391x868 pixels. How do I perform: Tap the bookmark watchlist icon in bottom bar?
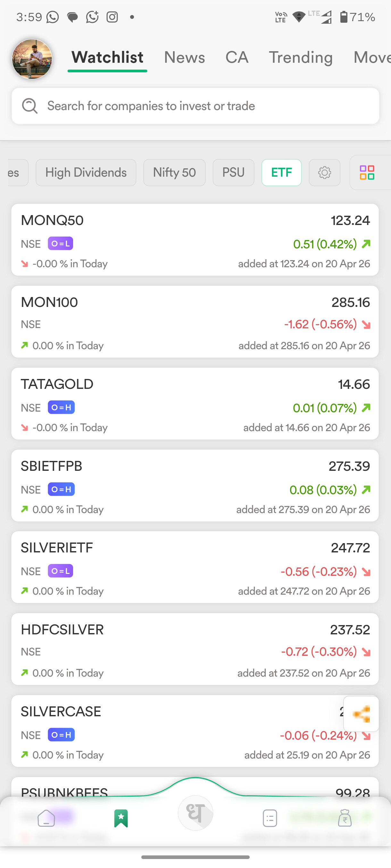(121, 818)
